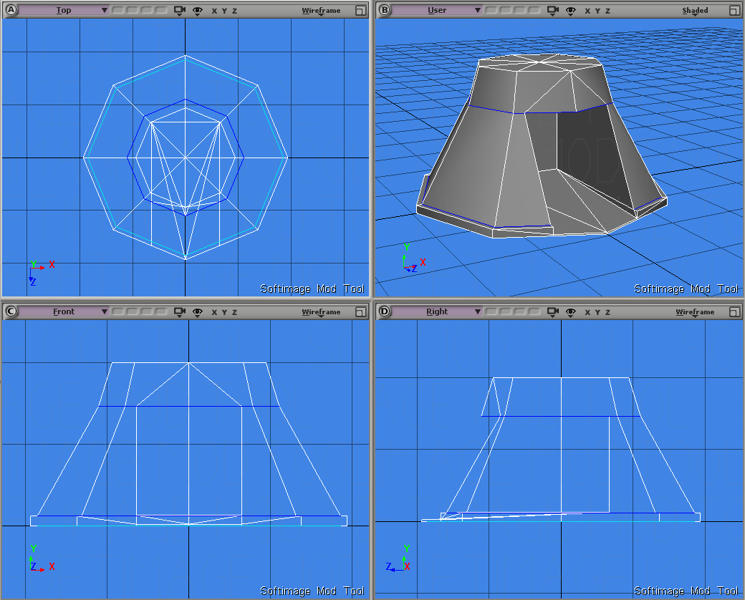Open camera icon menu in Right viewport

[x=553, y=312]
